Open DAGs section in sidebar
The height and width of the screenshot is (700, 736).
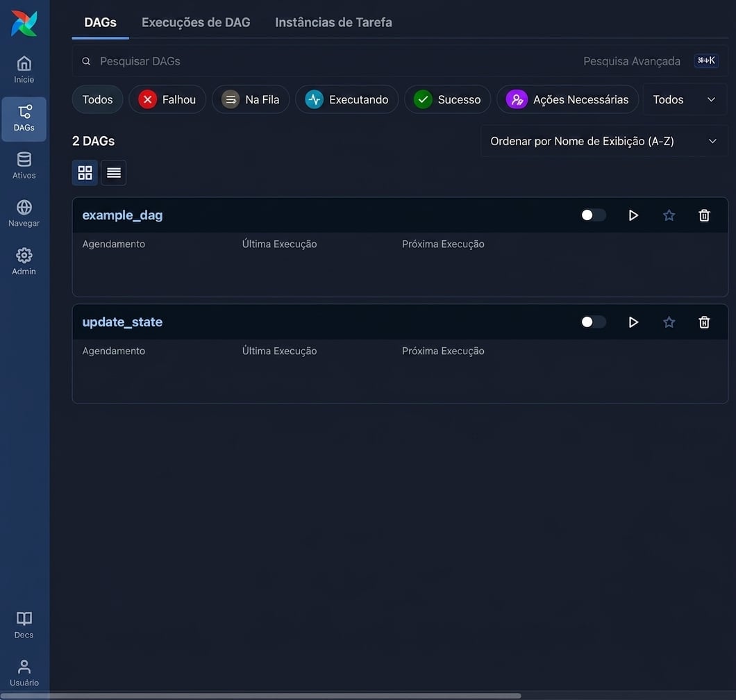pyautogui.click(x=24, y=119)
